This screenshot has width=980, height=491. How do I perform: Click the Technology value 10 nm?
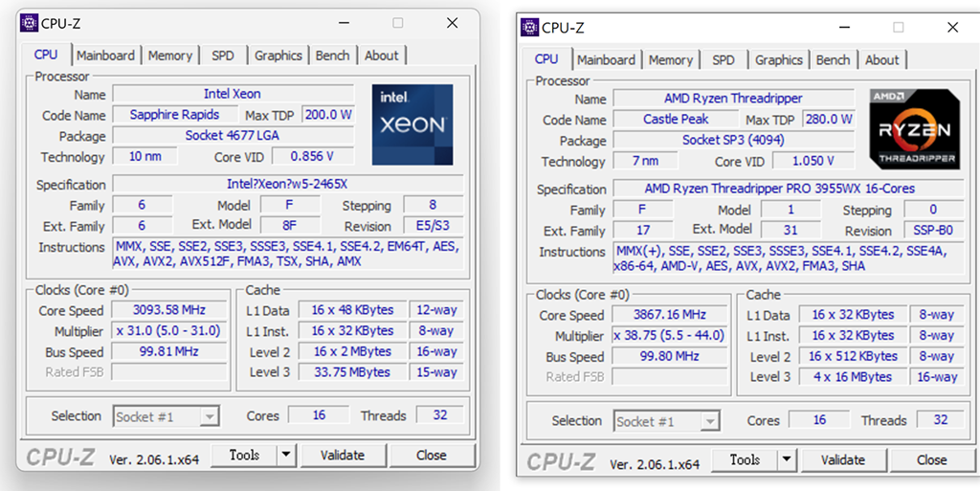(145, 156)
